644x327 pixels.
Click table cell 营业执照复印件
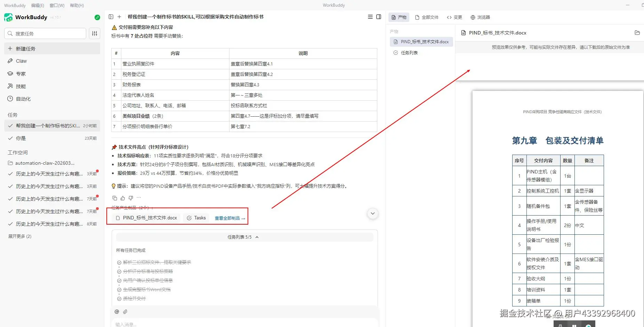(175, 64)
